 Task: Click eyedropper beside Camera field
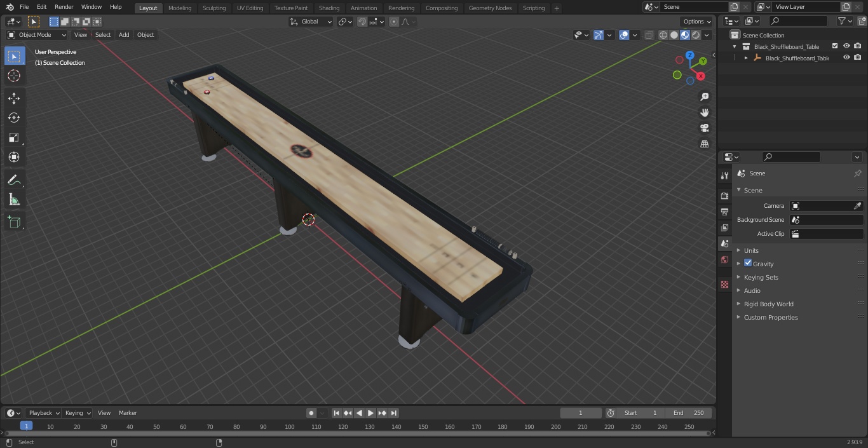click(857, 206)
